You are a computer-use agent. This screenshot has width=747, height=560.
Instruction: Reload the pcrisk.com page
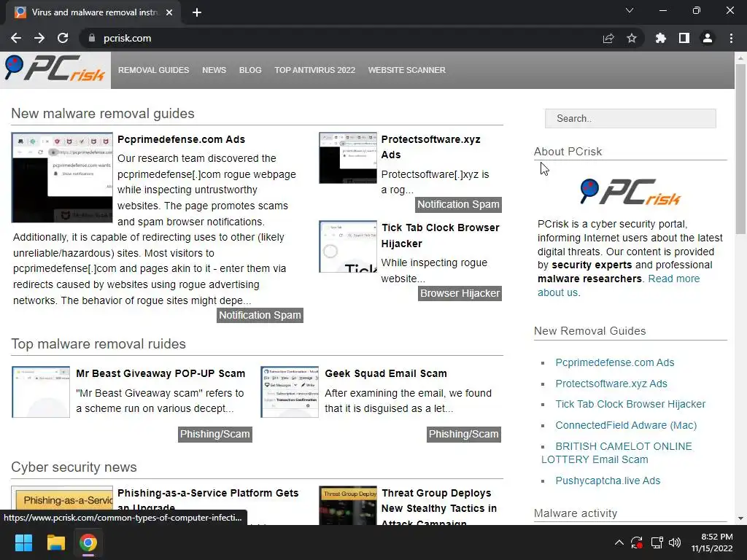coord(63,38)
